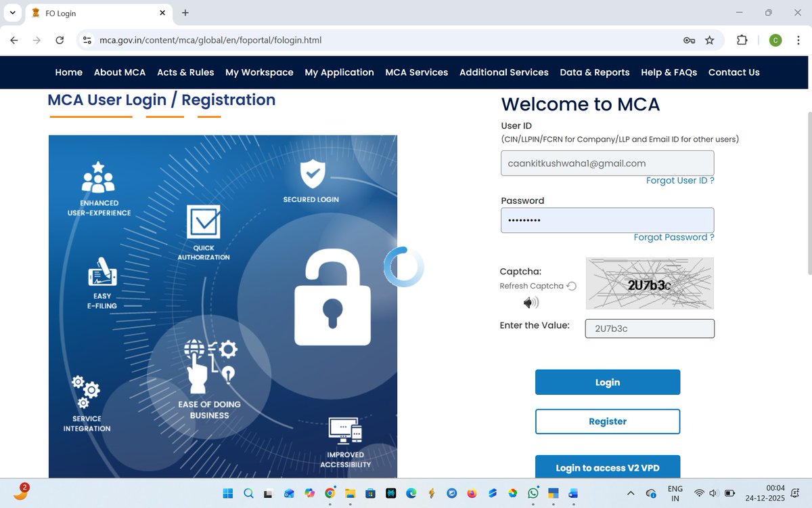Open the Additional Services menu
The height and width of the screenshot is (508, 812).
tap(504, 72)
